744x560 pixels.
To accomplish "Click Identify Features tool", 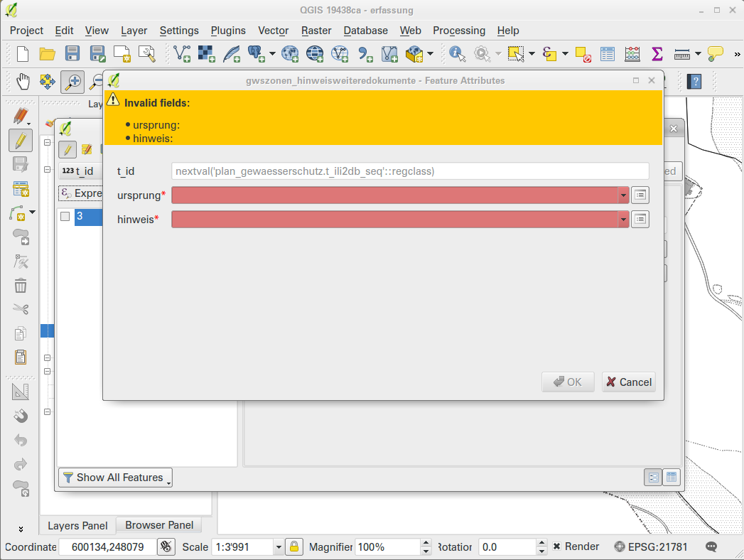I will 458,53.
